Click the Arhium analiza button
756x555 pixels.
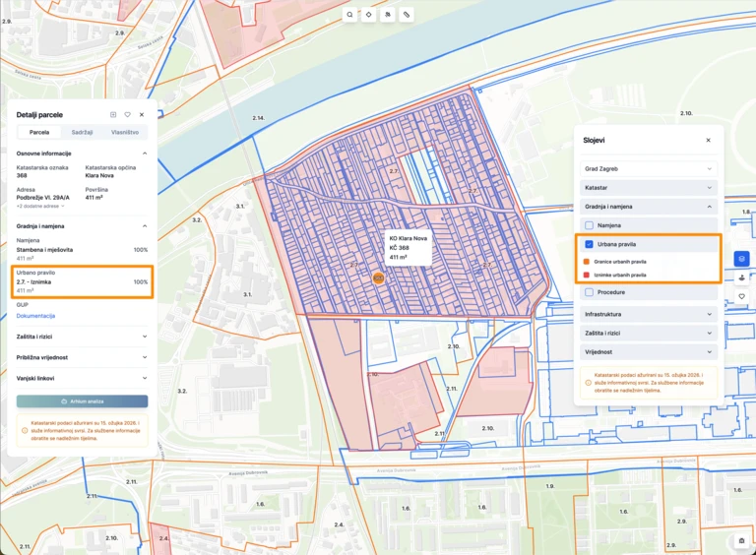tap(82, 401)
